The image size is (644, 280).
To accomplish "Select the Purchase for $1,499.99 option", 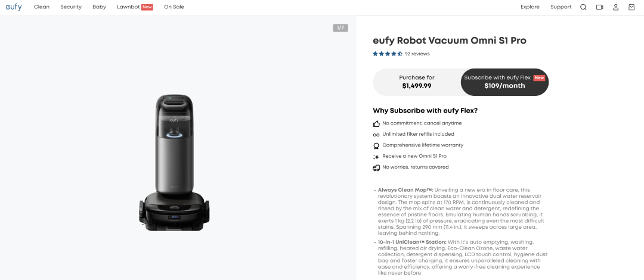I will [x=417, y=82].
